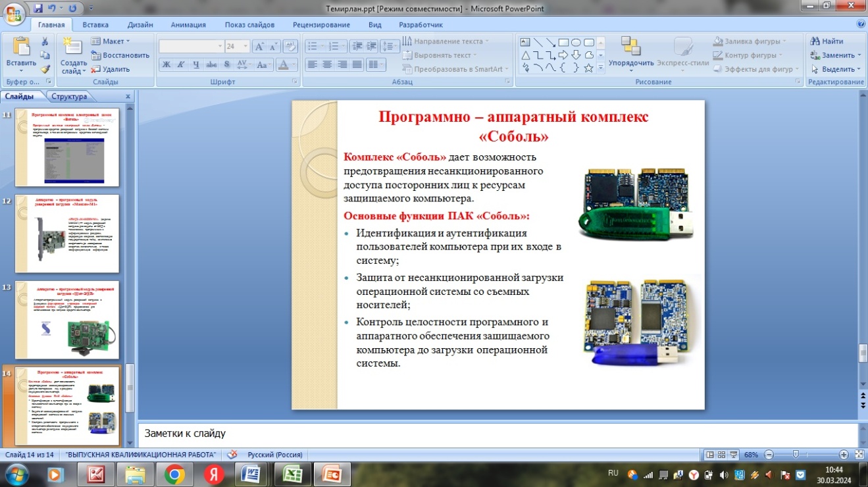868x487 pixels.
Task: Click the clear formatting eraser icon
Action: (x=292, y=47)
